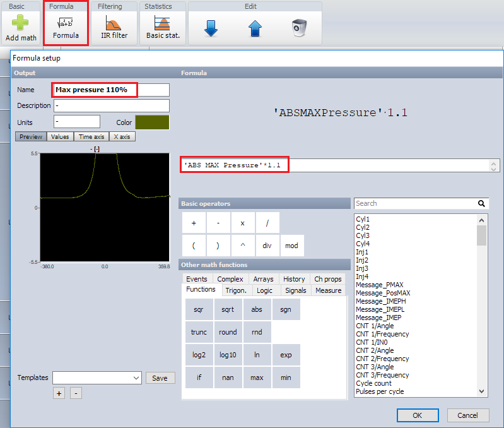
Task: Insert the if function
Action: point(199,377)
